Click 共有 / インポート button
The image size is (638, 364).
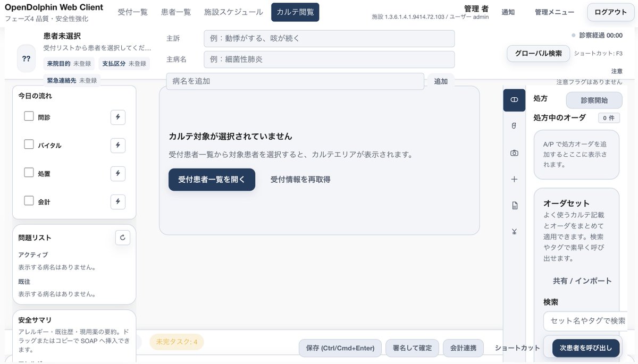click(x=582, y=281)
